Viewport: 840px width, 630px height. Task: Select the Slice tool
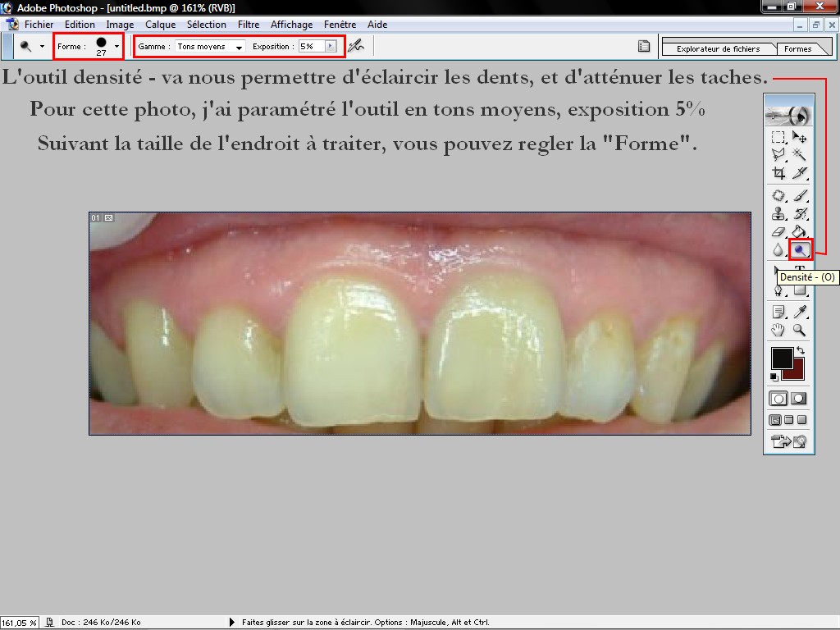pyautogui.click(x=799, y=172)
